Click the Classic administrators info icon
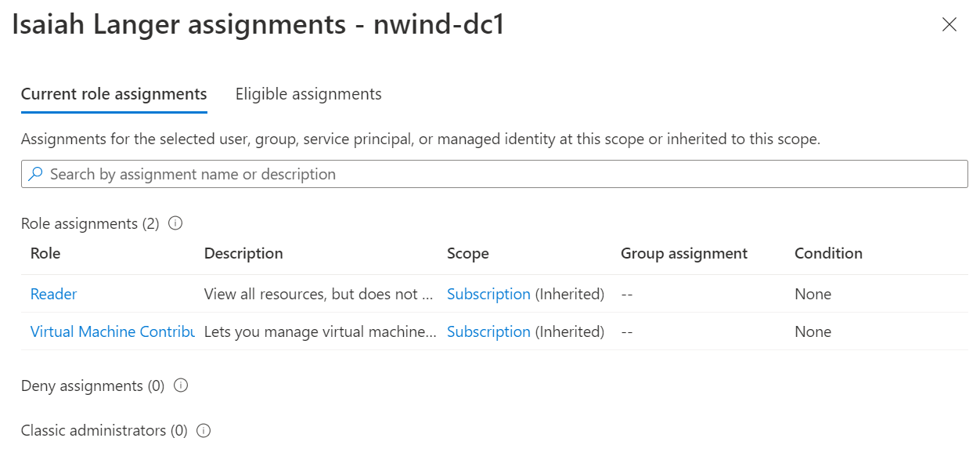 [x=204, y=430]
